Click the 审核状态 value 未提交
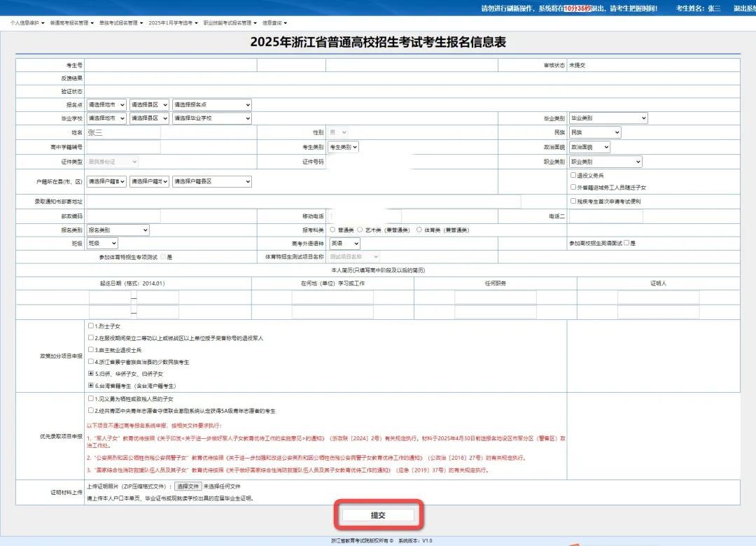This screenshot has height=546, width=756. click(x=577, y=65)
